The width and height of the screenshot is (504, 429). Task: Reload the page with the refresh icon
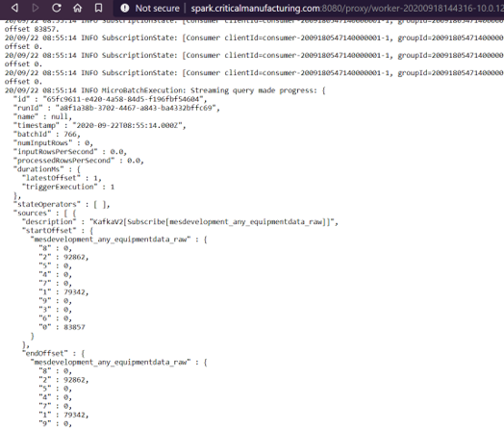coord(57,8)
